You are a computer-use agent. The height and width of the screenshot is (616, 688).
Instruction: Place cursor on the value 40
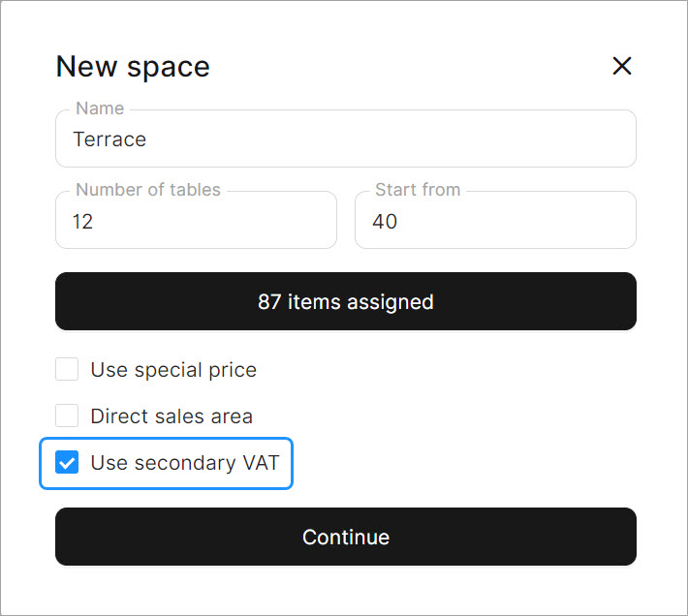click(385, 222)
